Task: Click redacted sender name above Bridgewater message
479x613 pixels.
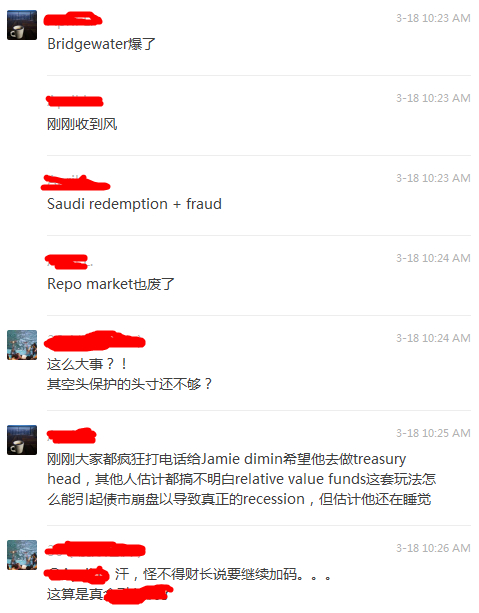Action: [x=73, y=19]
